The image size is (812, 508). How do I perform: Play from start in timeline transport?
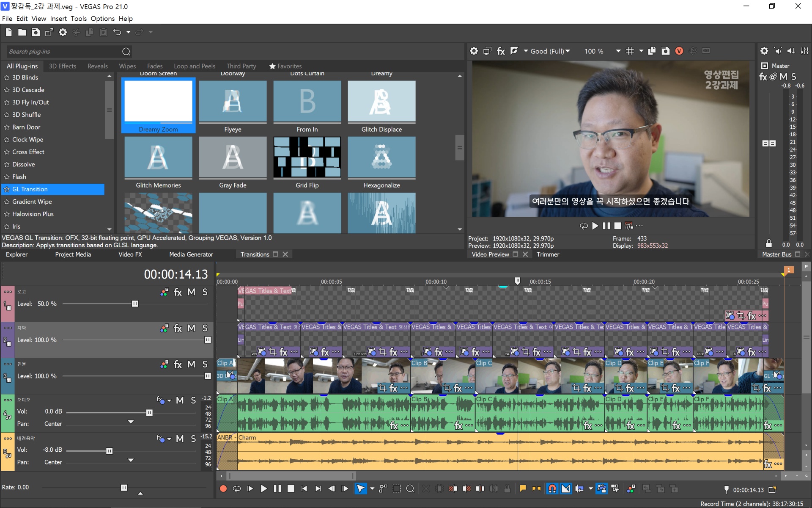(250, 489)
